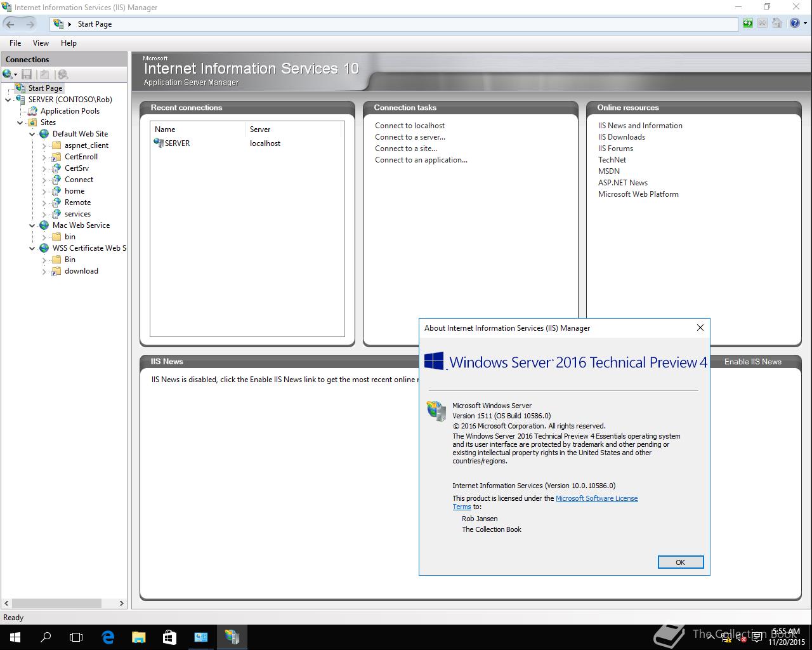Open Microsoft Edge from the taskbar
This screenshot has width=812, height=650.
click(x=108, y=637)
